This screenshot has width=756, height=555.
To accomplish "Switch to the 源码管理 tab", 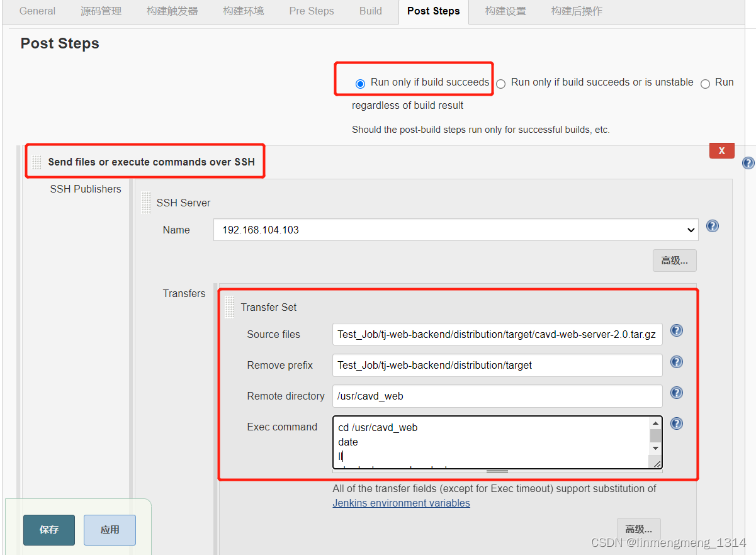I will coord(101,11).
